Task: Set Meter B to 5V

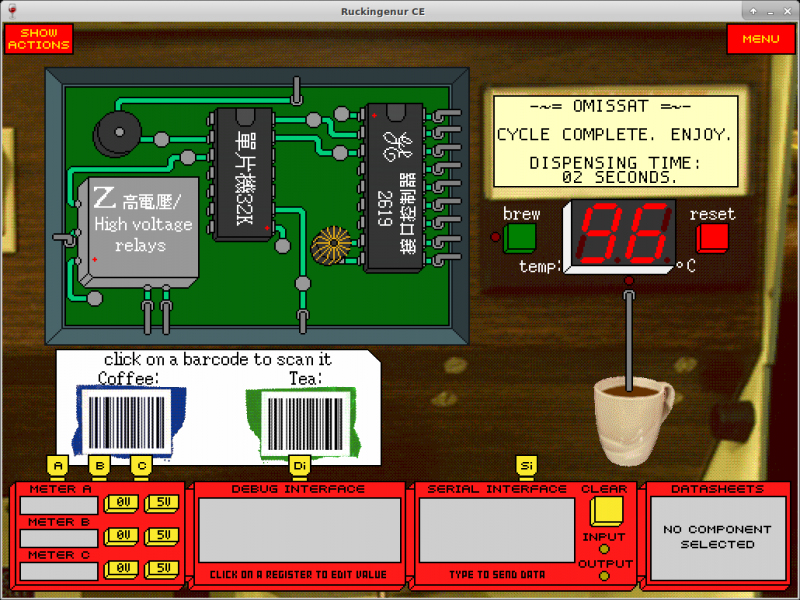Action: [162, 536]
